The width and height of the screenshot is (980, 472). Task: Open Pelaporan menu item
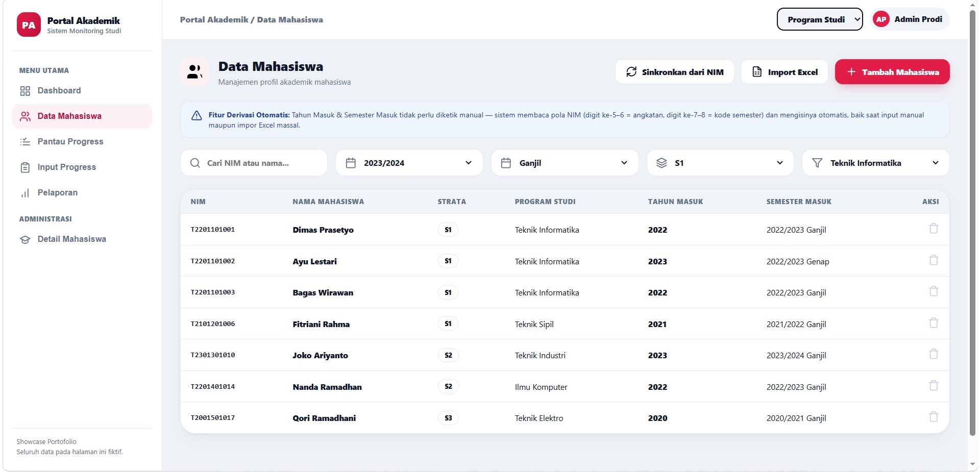pyautogui.click(x=82, y=193)
